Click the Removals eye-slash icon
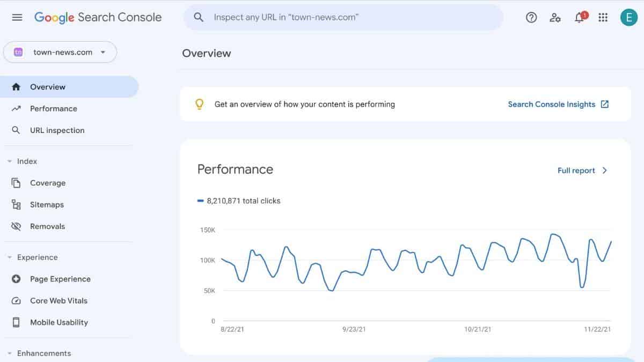 (x=16, y=226)
